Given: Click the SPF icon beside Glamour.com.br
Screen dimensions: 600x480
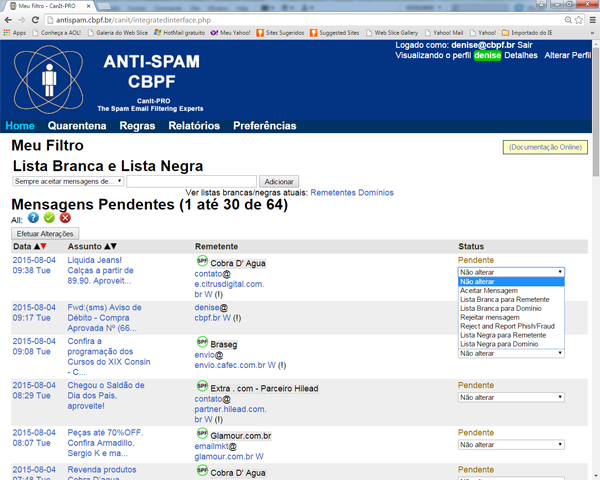Looking at the screenshot, I should point(201,435).
